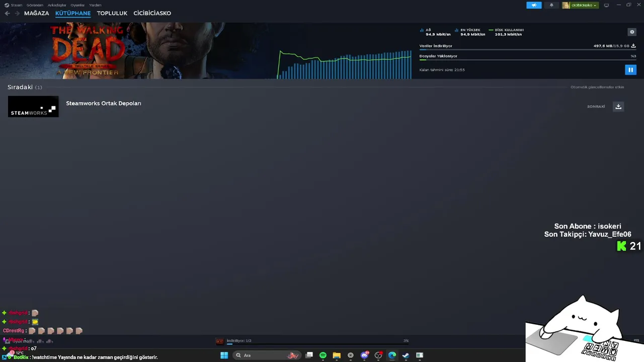This screenshot has height=362, width=644.
Task: Select the KÜTÜPHANE tab
Action: point(73,13)
